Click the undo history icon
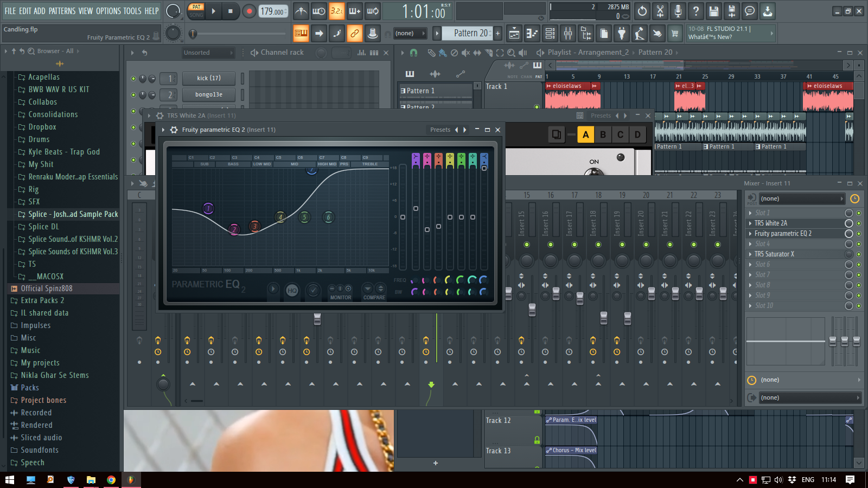The width and height of the screenshot is (868, 488). click(x=642, y=11)
